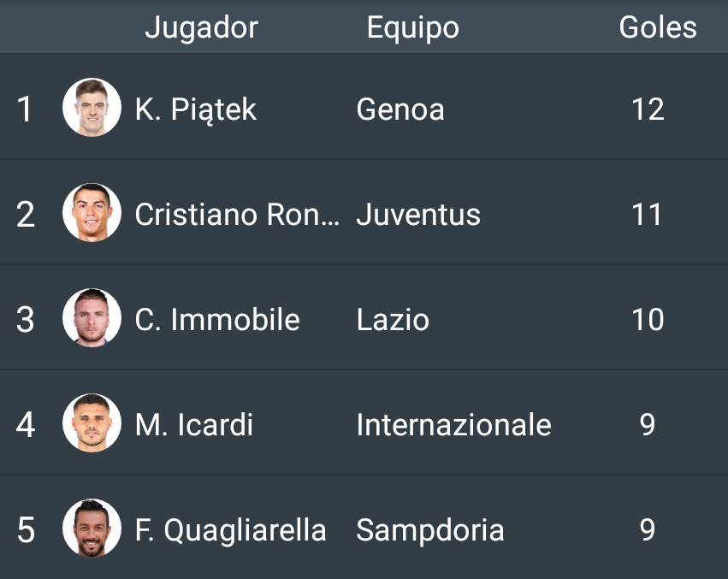Sort by Goles column header
The image size is (728, 579).
pyautogui.click(x=658, y=27)
